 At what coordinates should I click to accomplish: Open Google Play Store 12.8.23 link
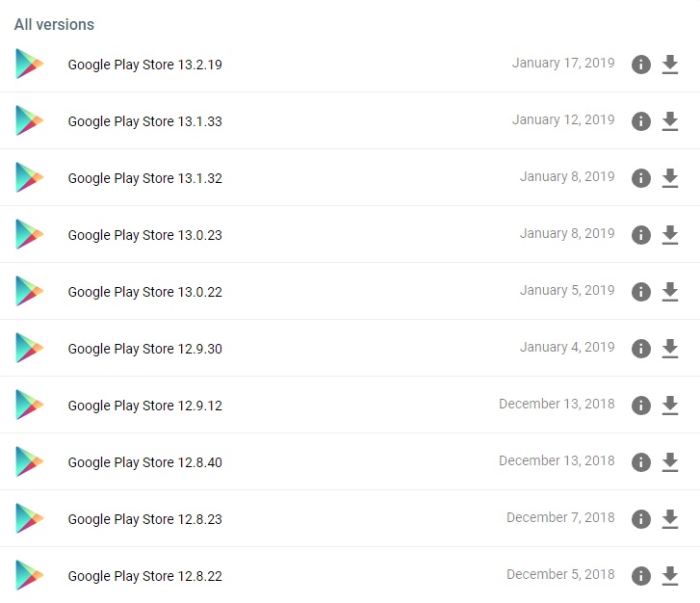[144, 520]
